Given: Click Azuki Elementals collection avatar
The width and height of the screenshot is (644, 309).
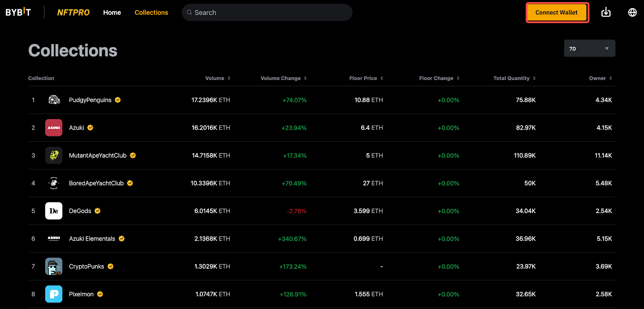Looking at the screenshot, I should point(54,239).
